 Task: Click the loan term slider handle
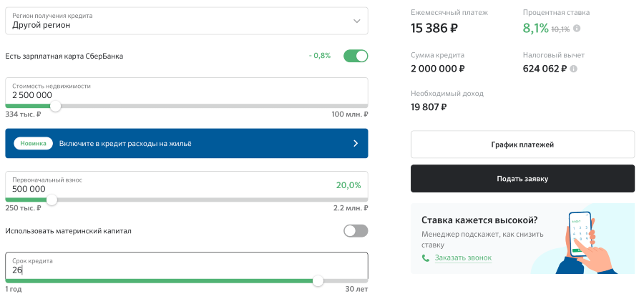318,280
